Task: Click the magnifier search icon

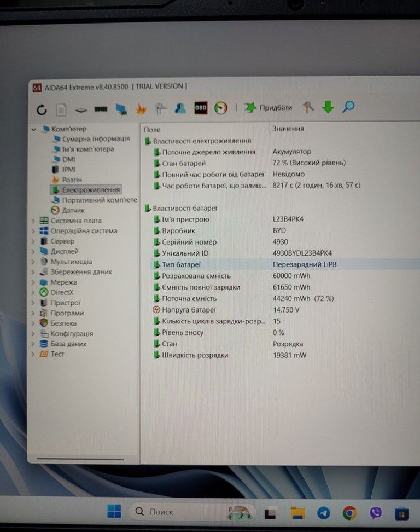Action: pyautogui.click(x=348, y=107)
